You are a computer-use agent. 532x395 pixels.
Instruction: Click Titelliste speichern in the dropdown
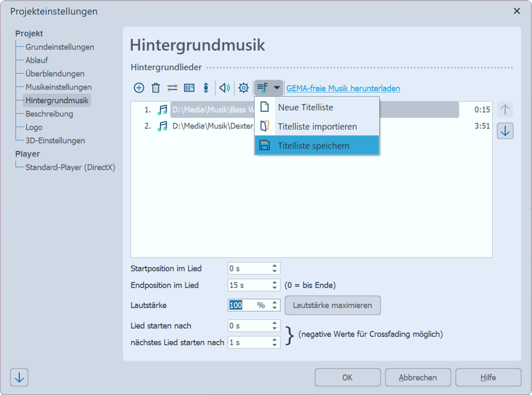(313, 146)
